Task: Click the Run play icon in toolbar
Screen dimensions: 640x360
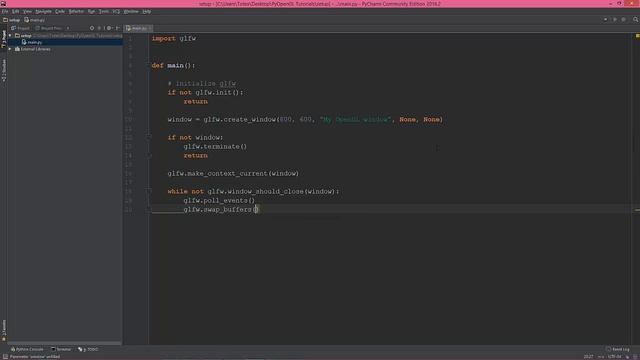Action: pos(615,20)
